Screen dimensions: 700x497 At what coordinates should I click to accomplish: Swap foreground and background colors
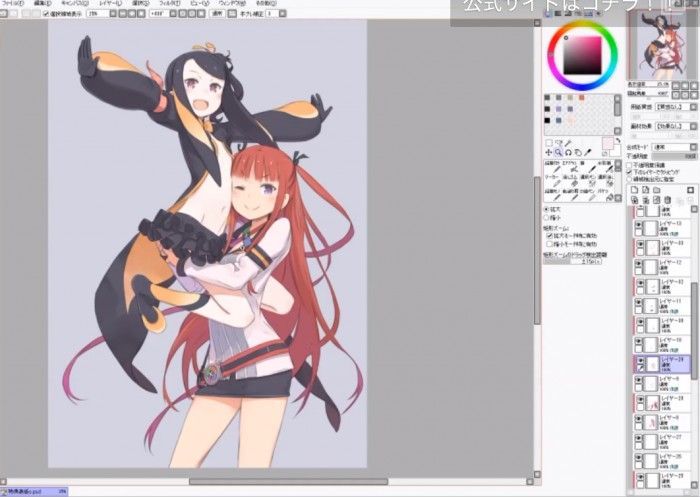(x=618, y=141)
